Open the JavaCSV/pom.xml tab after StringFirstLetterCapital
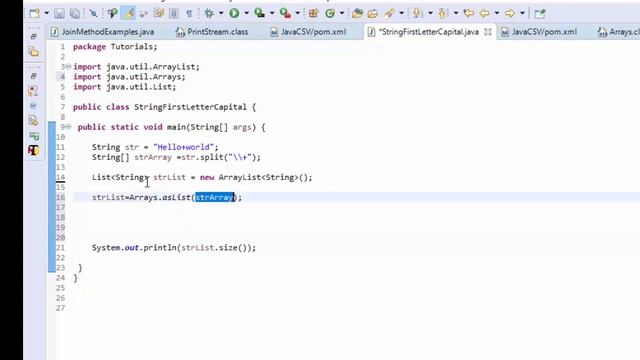Image resolution: width=640 pixels, height=360 pixels. tap(539, 32)
